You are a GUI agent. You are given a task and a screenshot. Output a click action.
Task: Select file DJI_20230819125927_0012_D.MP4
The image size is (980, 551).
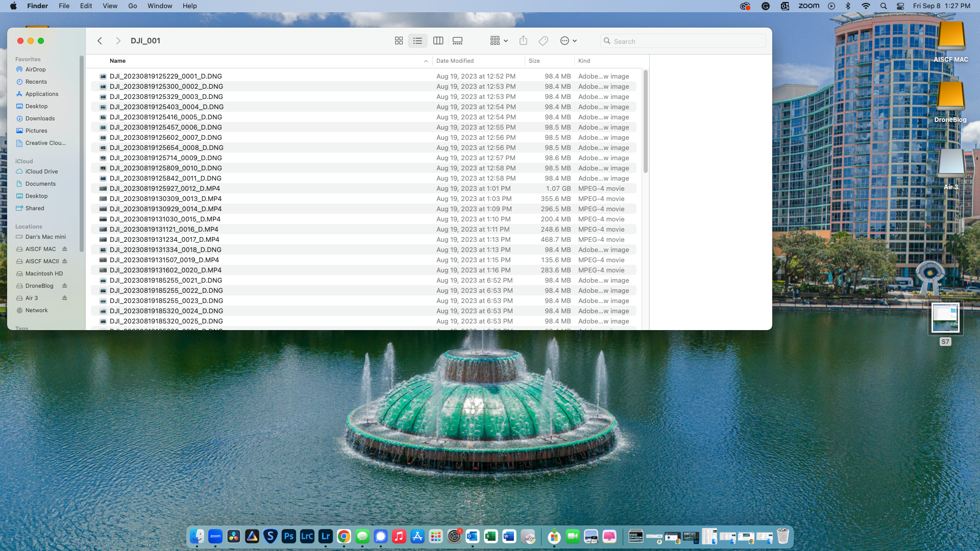pos(363,188)
